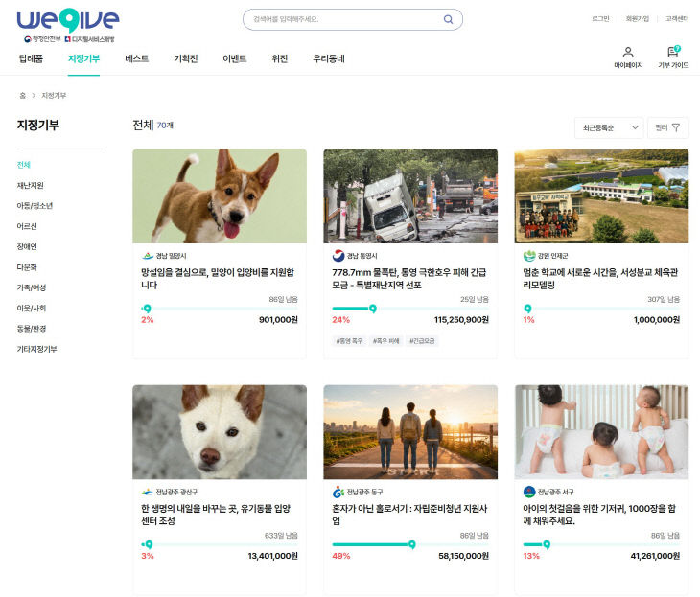
Task: Click the 기저귀 13% progress bar
Action: point(601,544)
